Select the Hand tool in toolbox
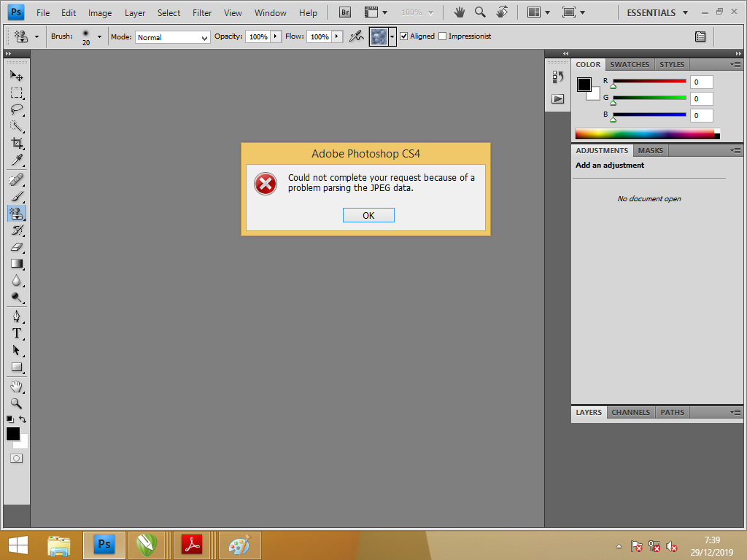This screenshot has height=560, width=747. (17, 386)
